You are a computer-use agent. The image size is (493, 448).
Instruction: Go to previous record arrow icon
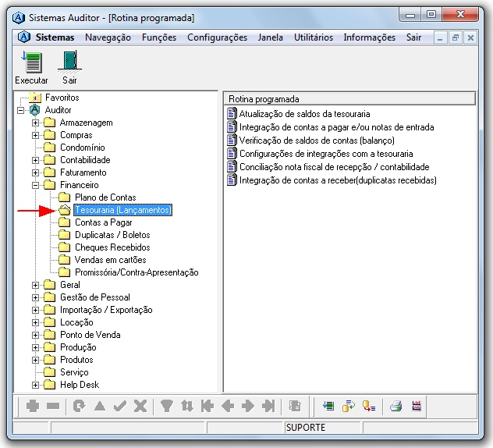click(x=228, y=406)
